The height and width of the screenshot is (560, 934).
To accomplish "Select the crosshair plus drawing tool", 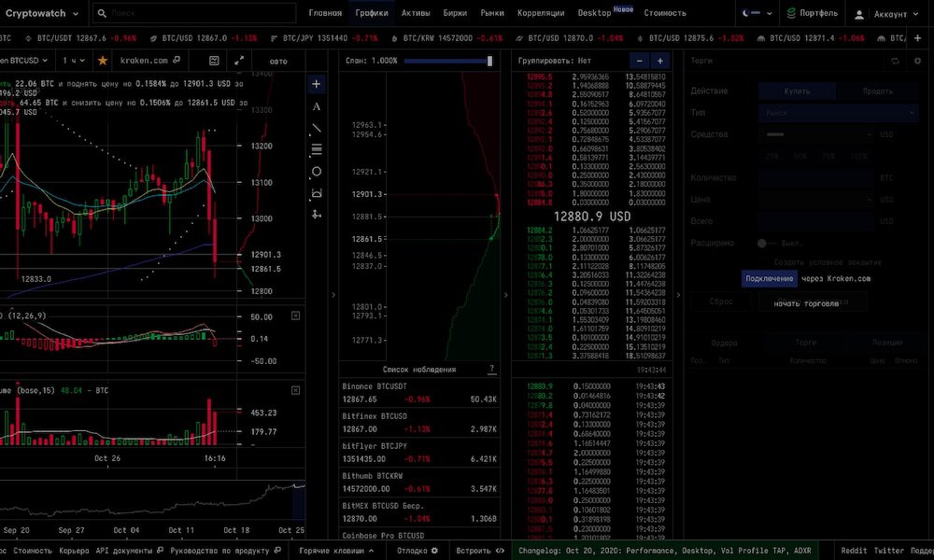I will pos(317,84).
